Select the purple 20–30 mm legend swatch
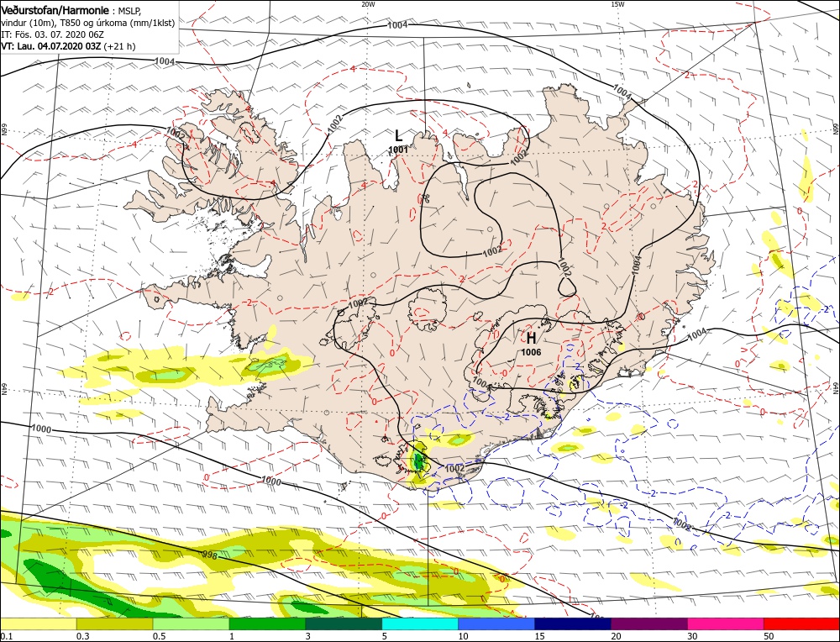 [x=649, y=624]
